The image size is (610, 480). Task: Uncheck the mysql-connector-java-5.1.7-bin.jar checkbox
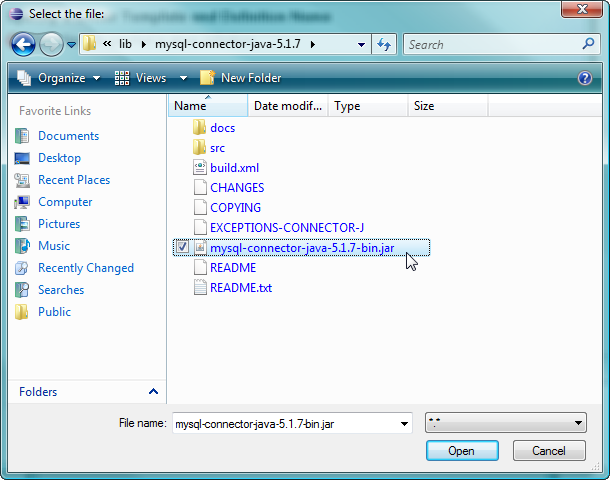click(x=181, y=247)
